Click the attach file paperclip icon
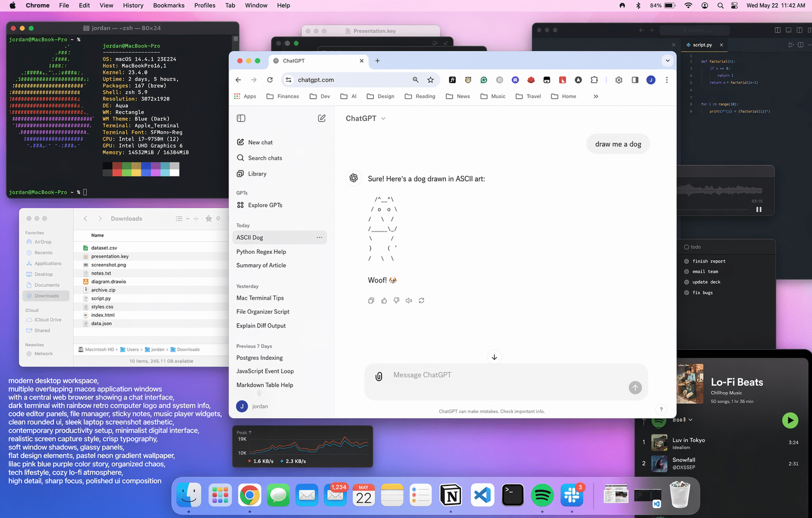Viewport: 812px width, 518px height. (x=379, y=376)
